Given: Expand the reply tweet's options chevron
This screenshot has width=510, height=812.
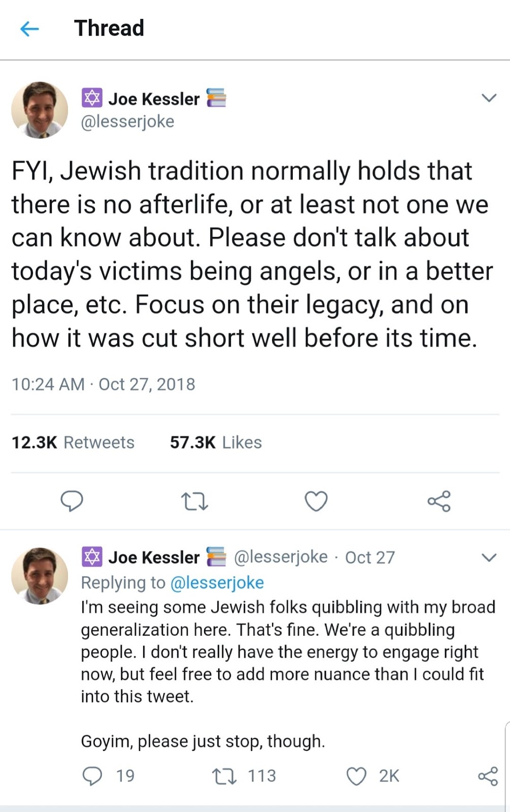Looking at the screenshot, I should 488,558.
